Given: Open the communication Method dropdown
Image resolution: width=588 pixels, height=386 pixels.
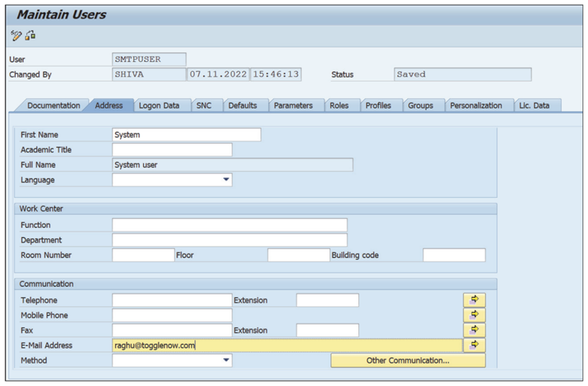Looking at the screenshot, I should 227,360.
